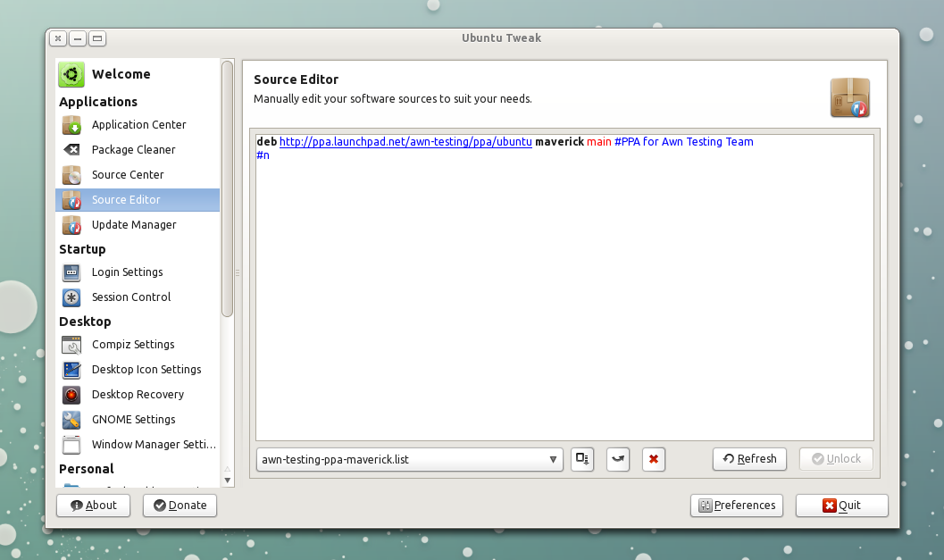
Task: Click the Compiz Settings wrench icon
Action: click(71, 345)
